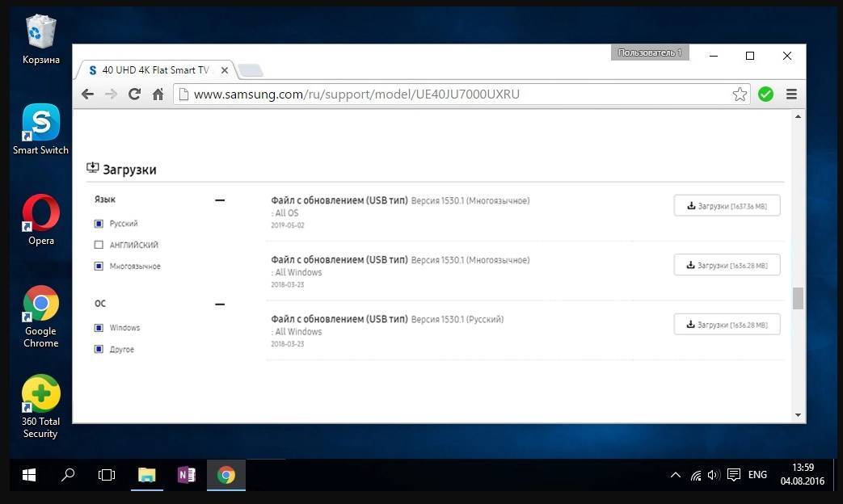Open the clock showing 13:59
Image resolution: width=843 pixels, height=504 pixels.
point(802,474)
